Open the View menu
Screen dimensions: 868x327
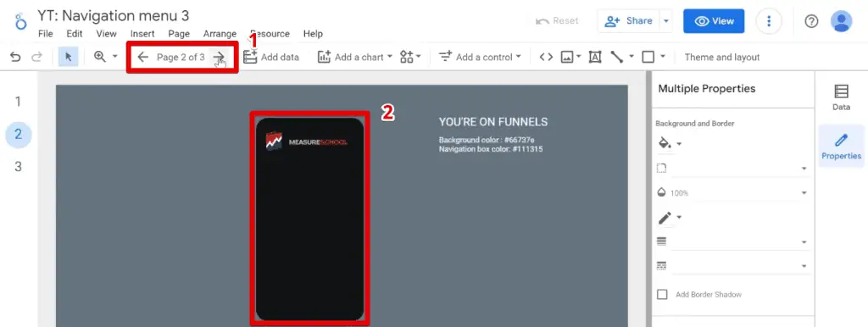tap(106, 34)
